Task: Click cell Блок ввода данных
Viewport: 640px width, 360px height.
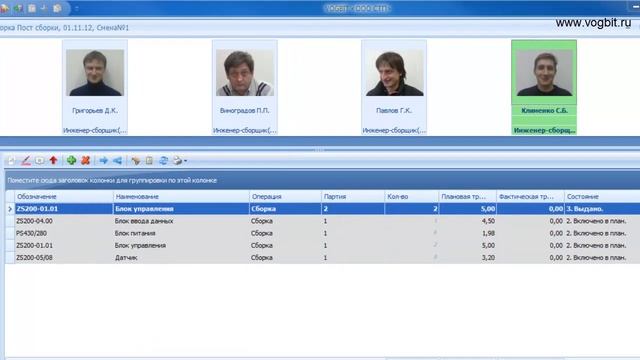Action: pyautogui.click(x=181, y=221)
